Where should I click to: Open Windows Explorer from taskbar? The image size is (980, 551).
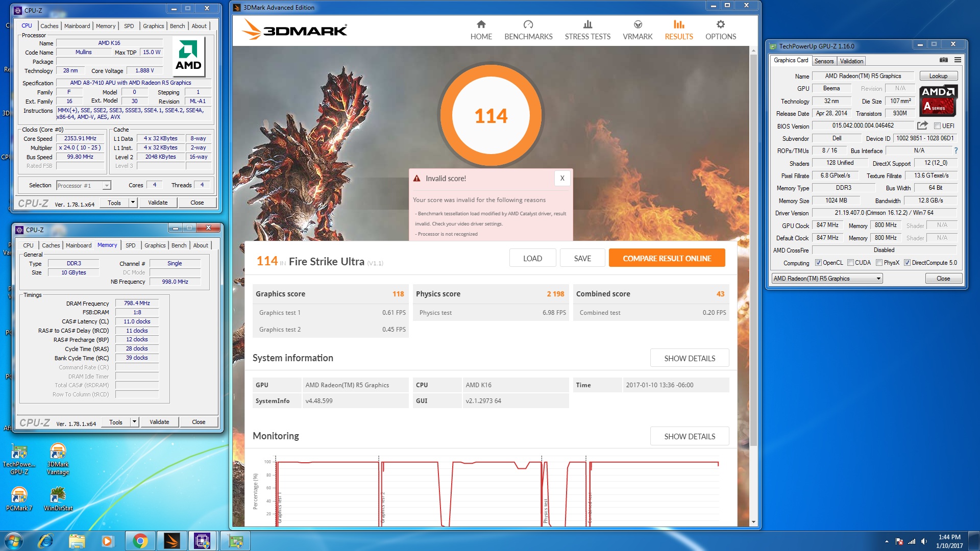(77, 541)
